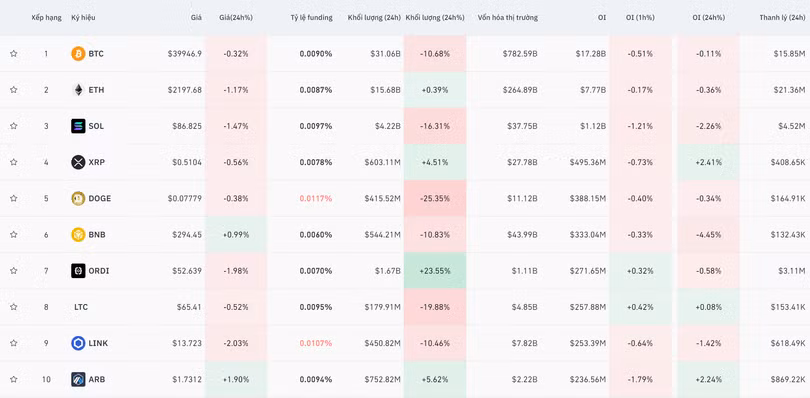Click LTC volume $179.91M
Image resolution: width=810 pixels, height=398 pixels.
pyautogui.click(x=382, y=307)
